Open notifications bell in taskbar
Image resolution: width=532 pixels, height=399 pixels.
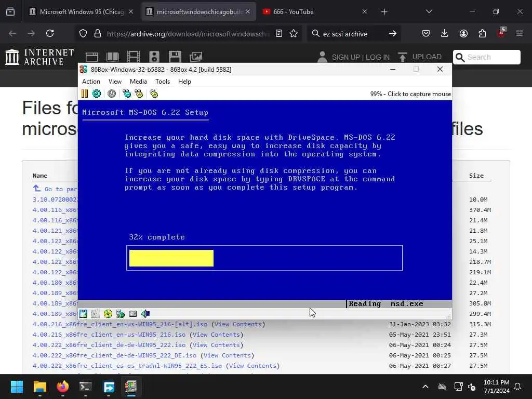(518, 387)
